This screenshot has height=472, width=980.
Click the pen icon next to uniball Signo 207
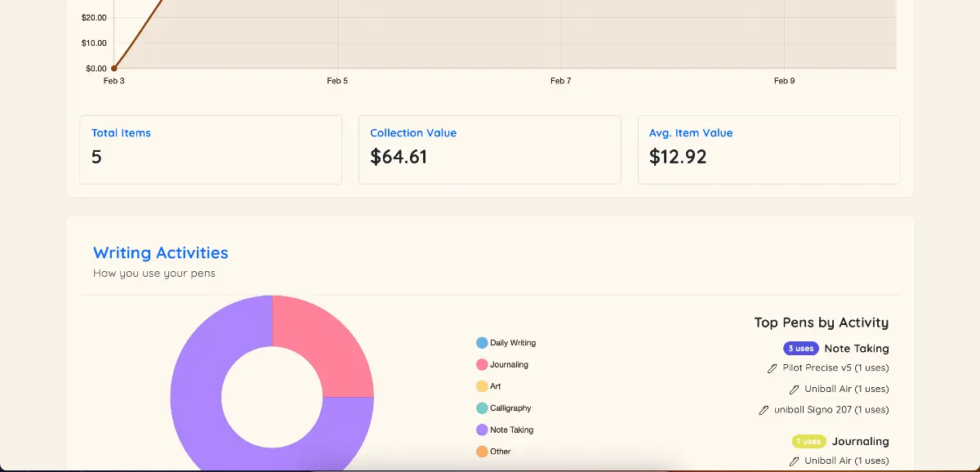[x=764, y=410]
